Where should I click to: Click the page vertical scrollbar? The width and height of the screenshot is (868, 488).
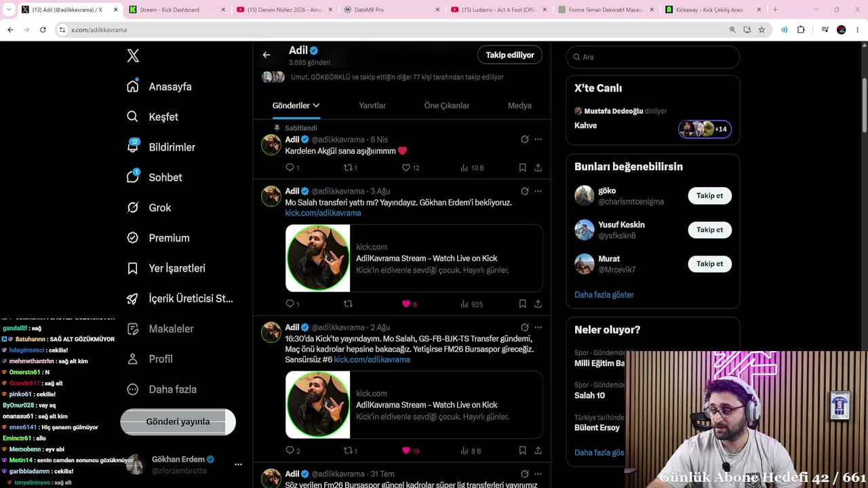[864, 105]
